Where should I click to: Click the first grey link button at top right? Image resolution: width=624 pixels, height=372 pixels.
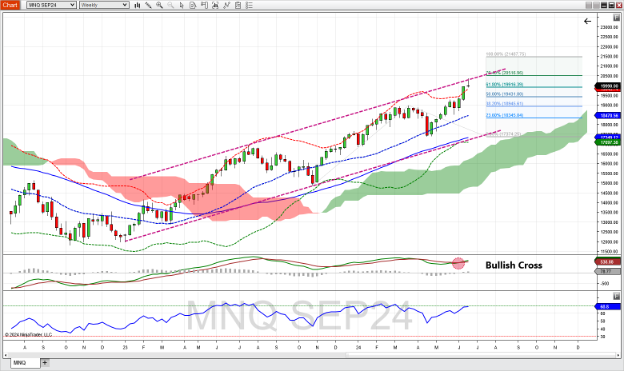589,5
